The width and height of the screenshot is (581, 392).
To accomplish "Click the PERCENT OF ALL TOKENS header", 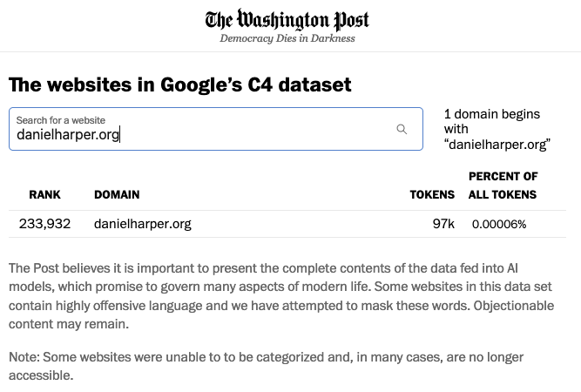I will pos(503,186).
